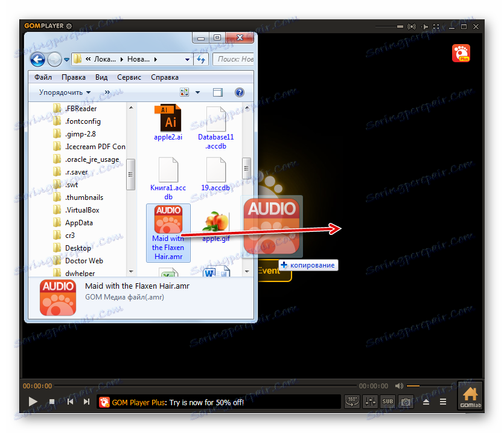
Task: Click the eject disc icon
Action: click(x=426, y=401)
